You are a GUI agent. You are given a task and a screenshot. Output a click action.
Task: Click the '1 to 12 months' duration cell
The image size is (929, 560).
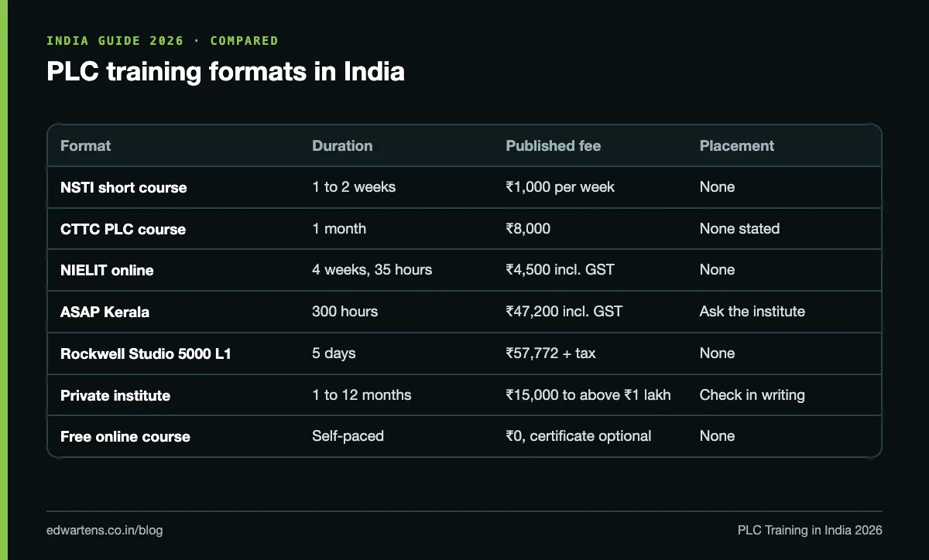click(362, 395)
